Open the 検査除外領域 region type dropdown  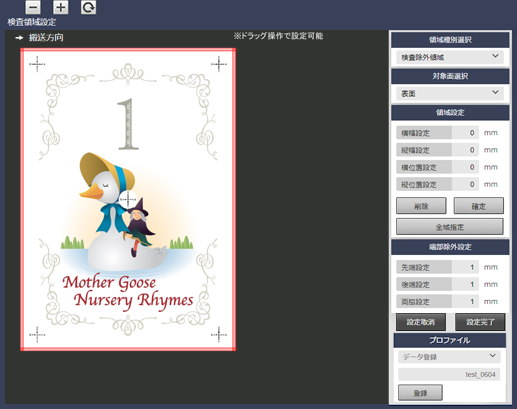(450, 57)
